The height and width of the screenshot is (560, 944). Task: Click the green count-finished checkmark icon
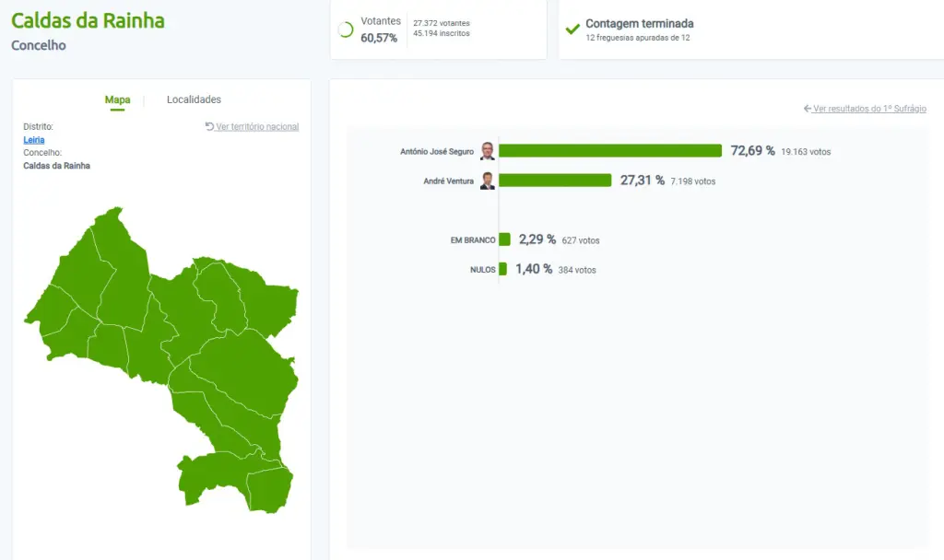point(572,29)
